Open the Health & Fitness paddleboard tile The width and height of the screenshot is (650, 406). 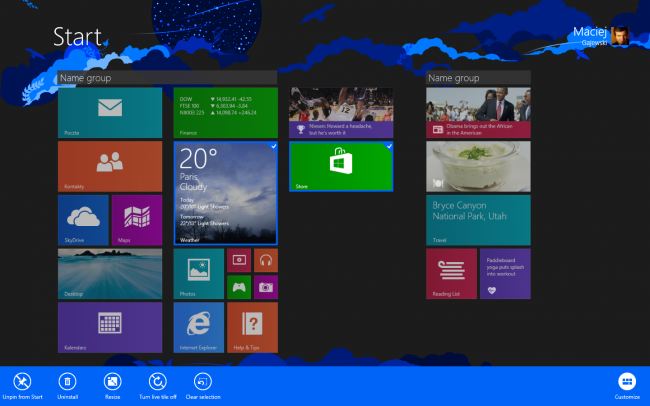(505, 274)
